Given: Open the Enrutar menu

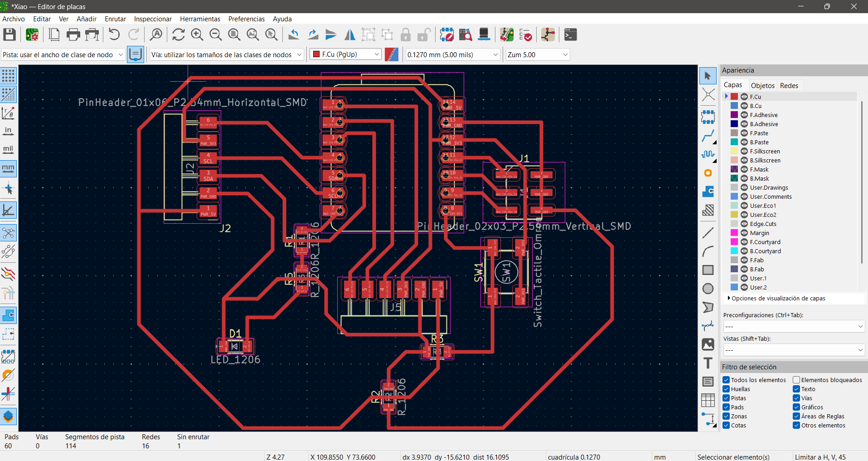Looking at the screenshot, I should (x=115, y=19).
